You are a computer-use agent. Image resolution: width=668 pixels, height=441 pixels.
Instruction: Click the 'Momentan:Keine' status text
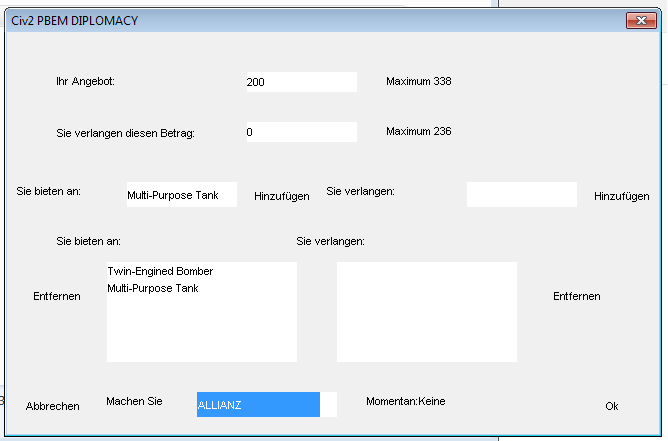coord(405,401)
